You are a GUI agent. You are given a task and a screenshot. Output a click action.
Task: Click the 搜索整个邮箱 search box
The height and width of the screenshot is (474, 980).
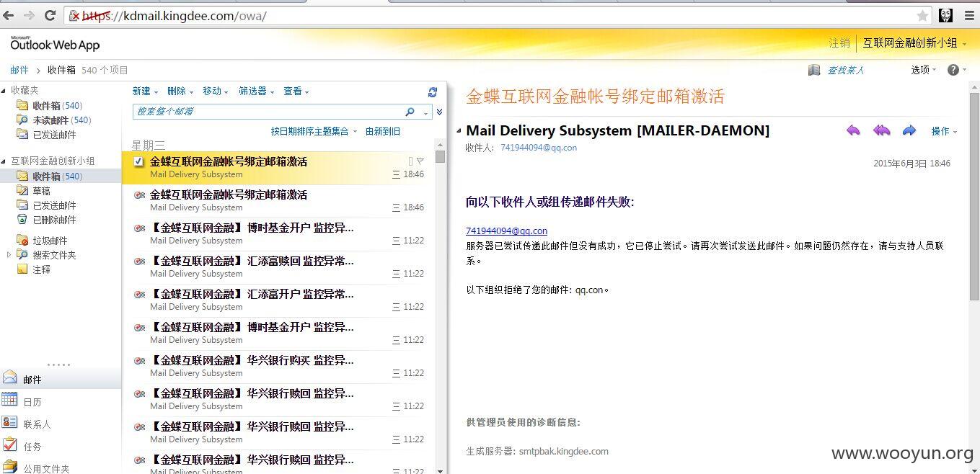(268, 112)
